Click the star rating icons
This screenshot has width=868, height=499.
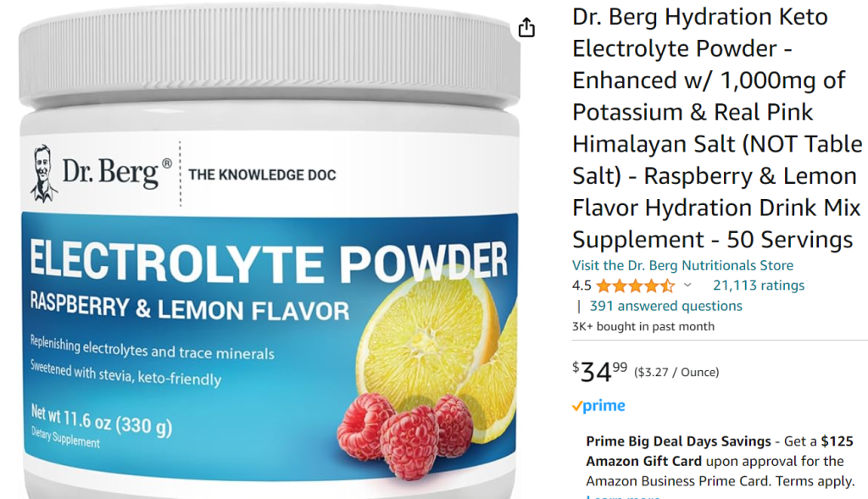(636, 286)
